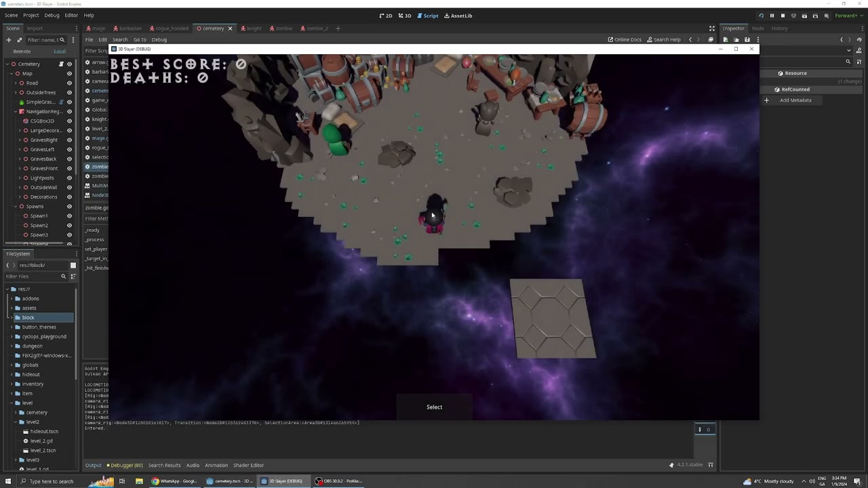Open Online Docs
Image resolution: width=868 pixels, height=488 pixels.
click(625, 39)
